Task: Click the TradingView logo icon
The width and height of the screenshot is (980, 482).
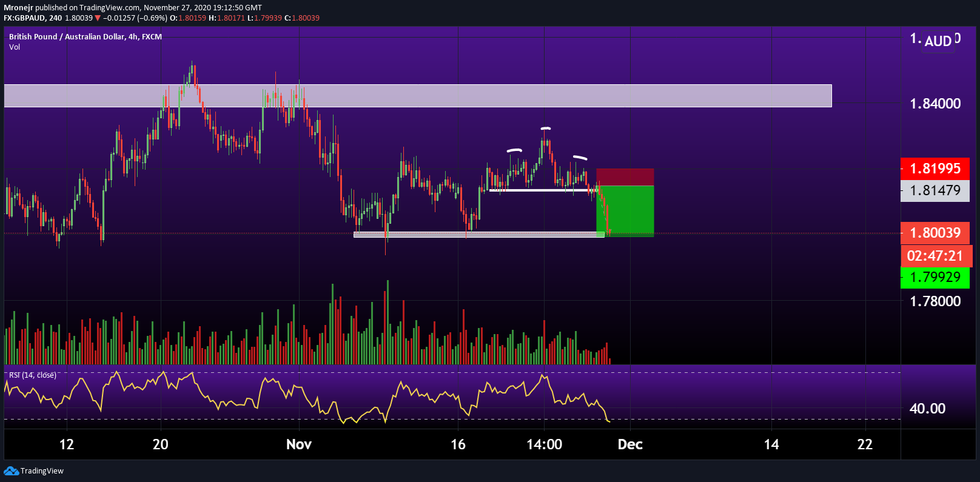Action: point(11,471)
